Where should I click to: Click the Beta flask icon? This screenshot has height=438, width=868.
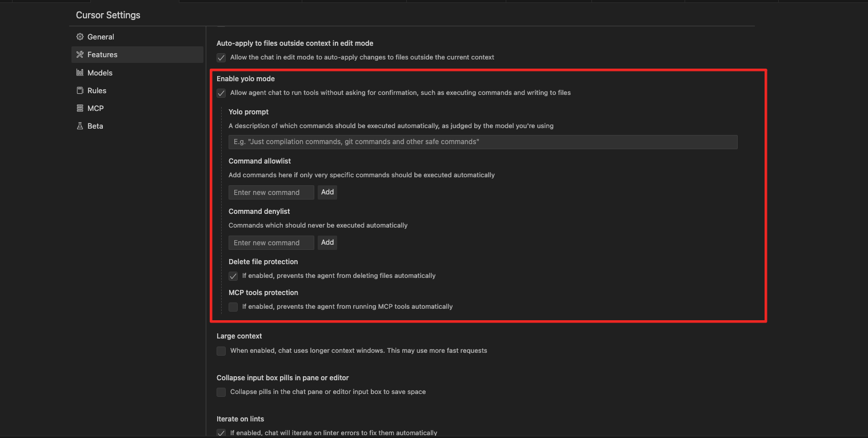click(x=80, y=126)
